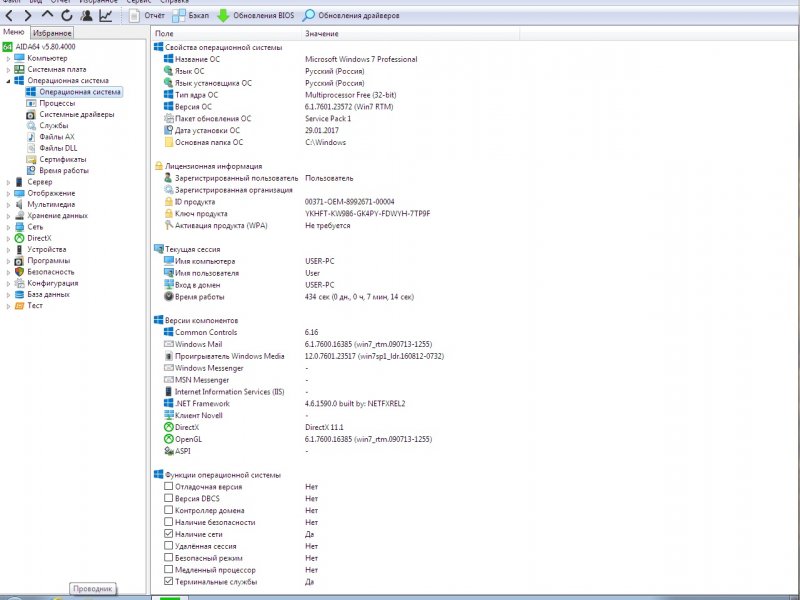Select the .NET Framework row
The width and height of the screenshot is (800, 600).
[284, 404]
